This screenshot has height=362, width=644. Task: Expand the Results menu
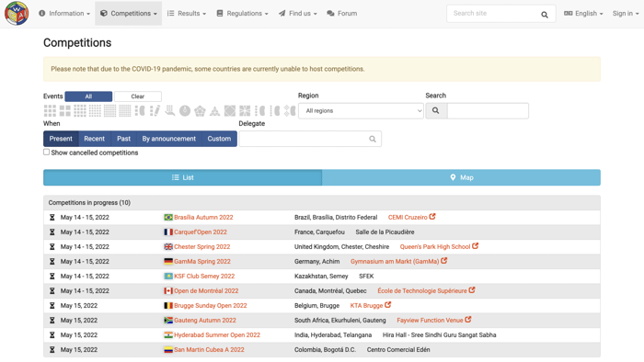pyautogui.click(x=187, y=14)
